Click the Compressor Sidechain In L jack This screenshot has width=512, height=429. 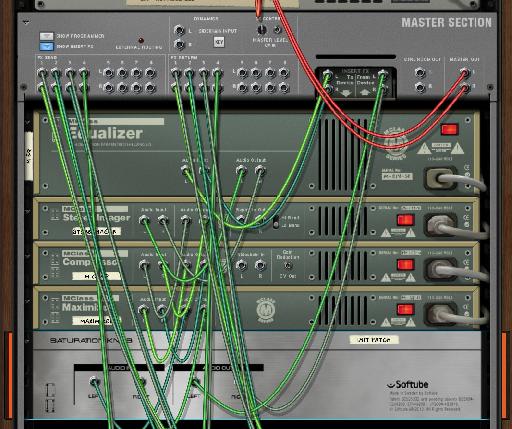point(241,266)
